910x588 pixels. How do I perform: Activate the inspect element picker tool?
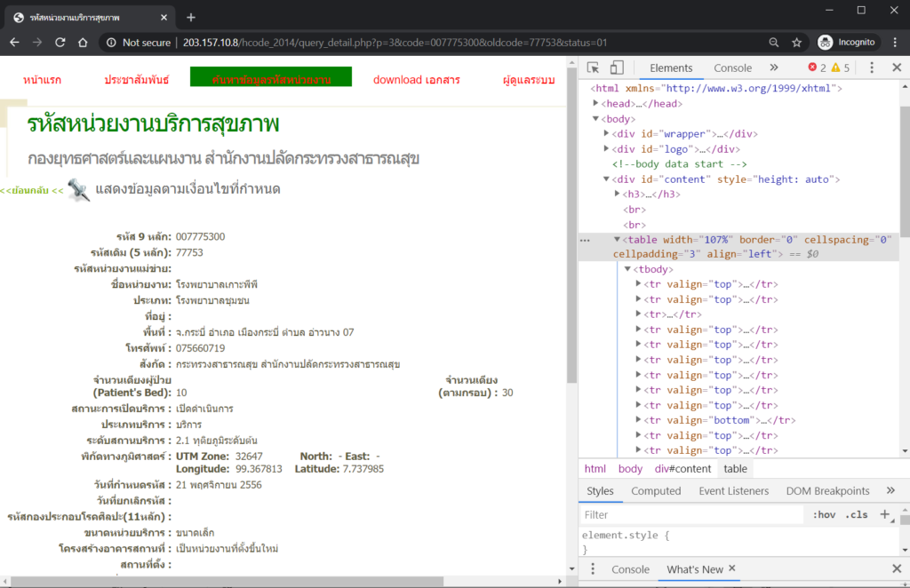tap(594, 68)
